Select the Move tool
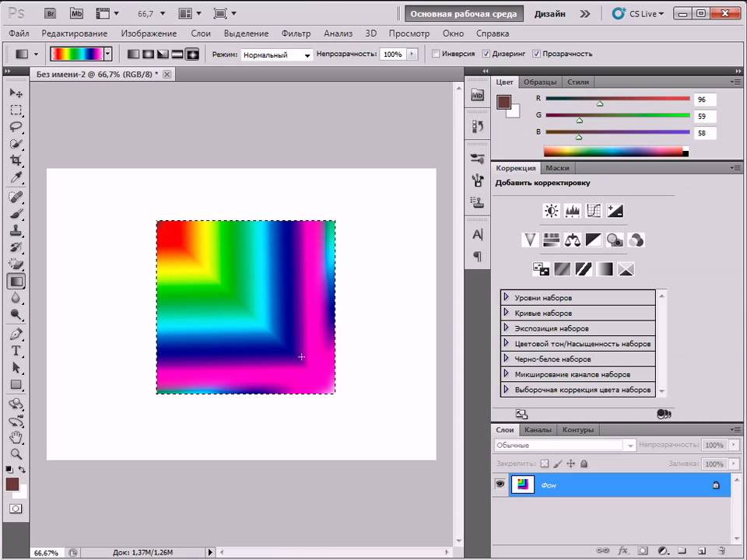The height and width of the screenshot is (560, 747). click(16, 93)
